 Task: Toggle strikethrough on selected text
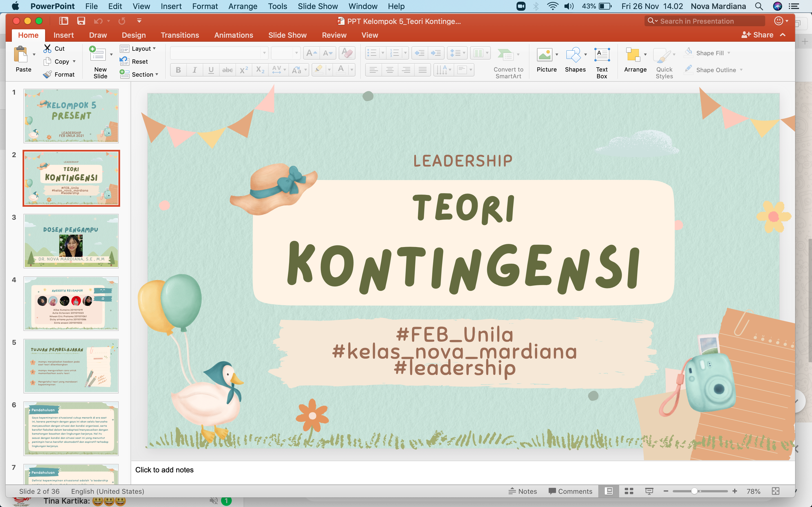(228, 70)
